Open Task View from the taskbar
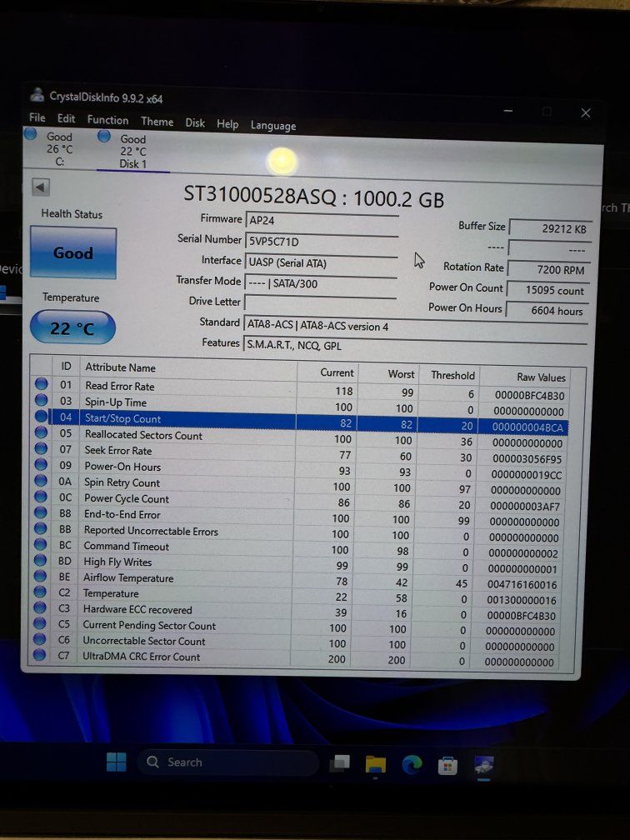Screen dimensions: 630x840 [x=340, y=762]
